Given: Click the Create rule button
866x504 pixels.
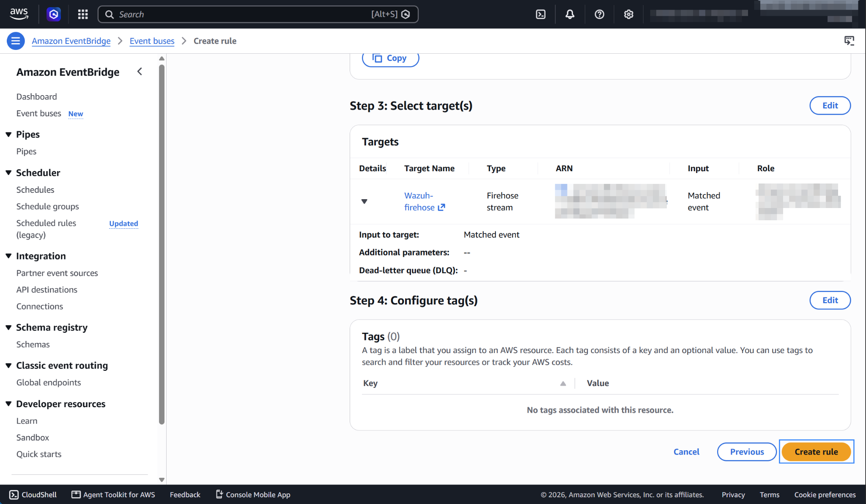Looking at the screenshot, I should pos(816,452).
